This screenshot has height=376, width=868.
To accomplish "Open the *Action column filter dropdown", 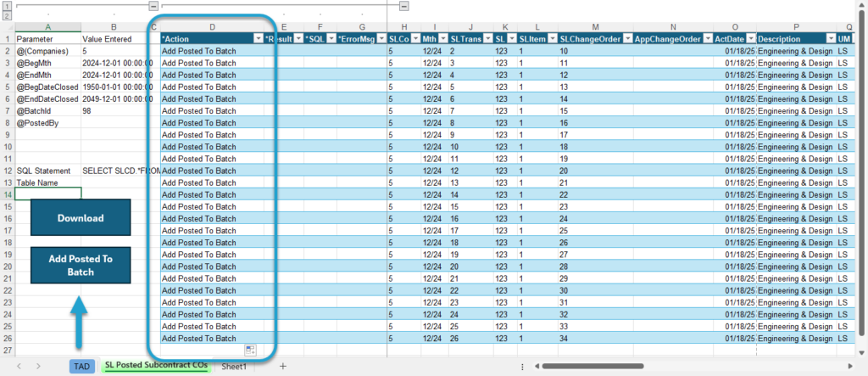I will click(x=258, y=38).
